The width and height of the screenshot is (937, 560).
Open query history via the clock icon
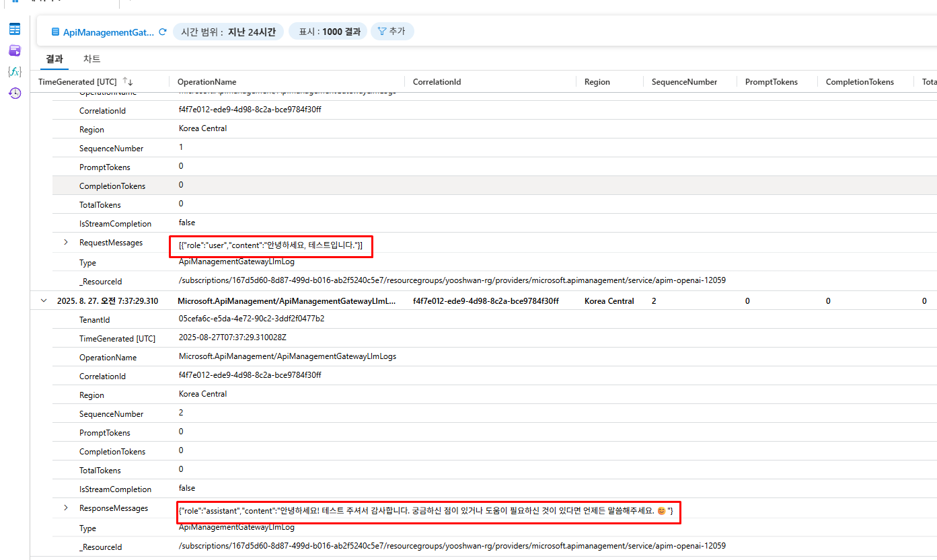[15, 93]
